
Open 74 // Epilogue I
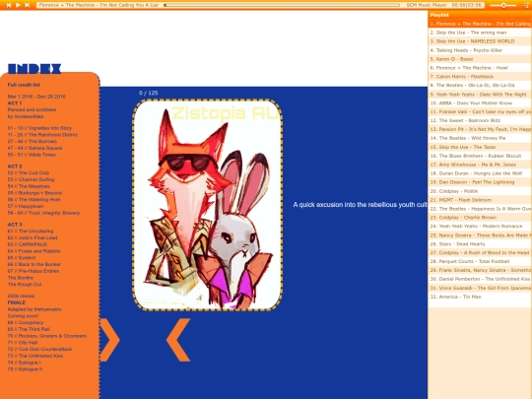24,363
